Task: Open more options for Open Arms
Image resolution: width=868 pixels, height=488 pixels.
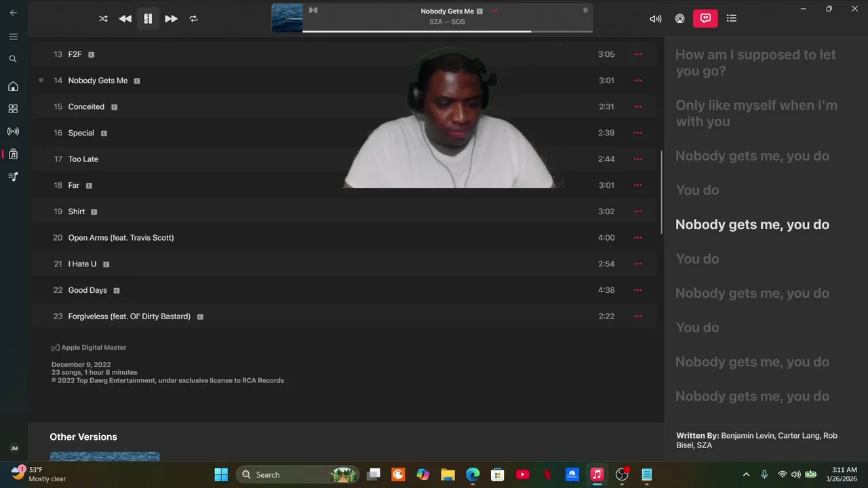Action: click(637, 237)
